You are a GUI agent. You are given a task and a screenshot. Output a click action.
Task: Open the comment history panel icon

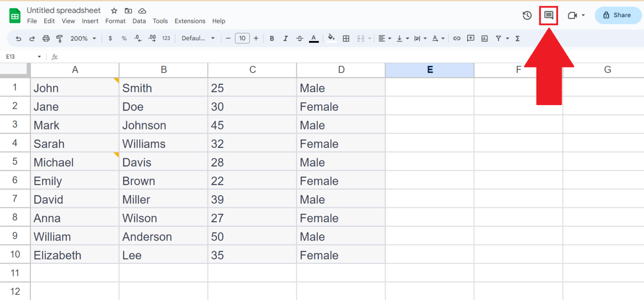[548, 16]
